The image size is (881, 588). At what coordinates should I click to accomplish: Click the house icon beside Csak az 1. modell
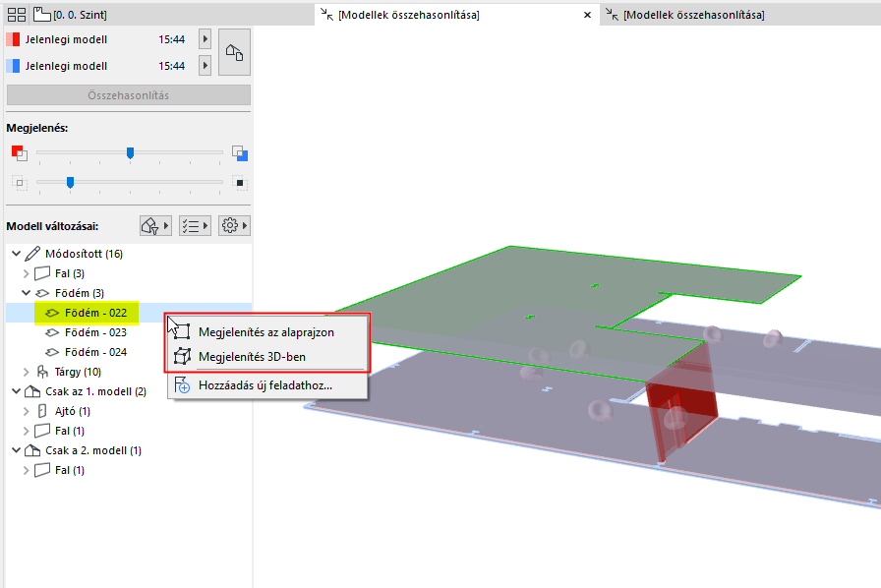32,391
